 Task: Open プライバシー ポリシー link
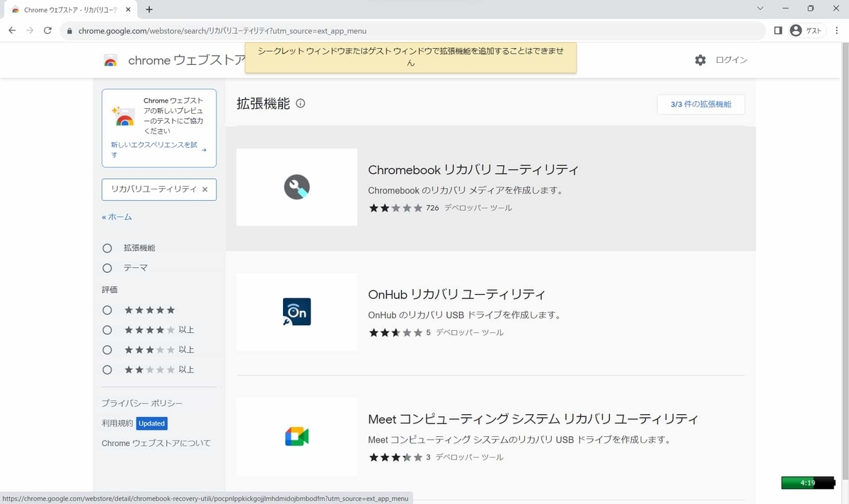coord(142,403)
